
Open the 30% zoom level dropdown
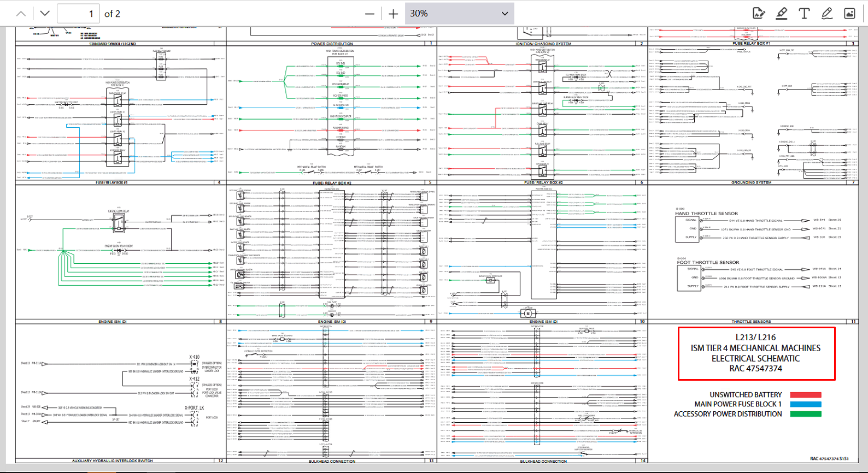click(x=459, y=14)
